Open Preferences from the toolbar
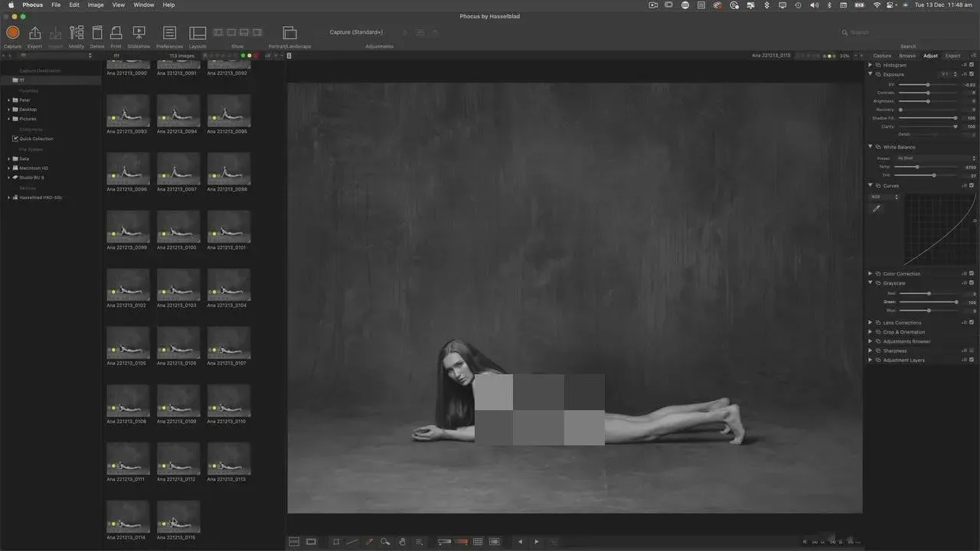Screen dimensions: 980x551 pos(170,33)
